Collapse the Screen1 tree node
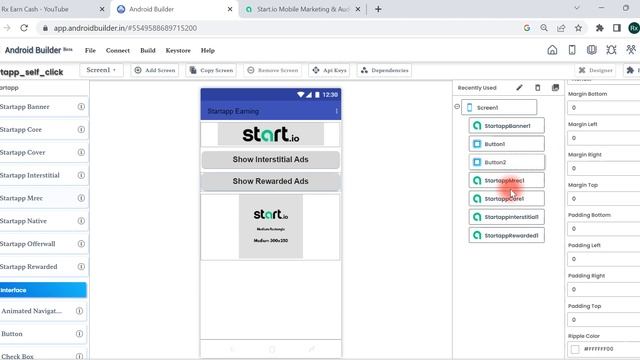This screenshot has width=640, height=360. click(457, 107)
